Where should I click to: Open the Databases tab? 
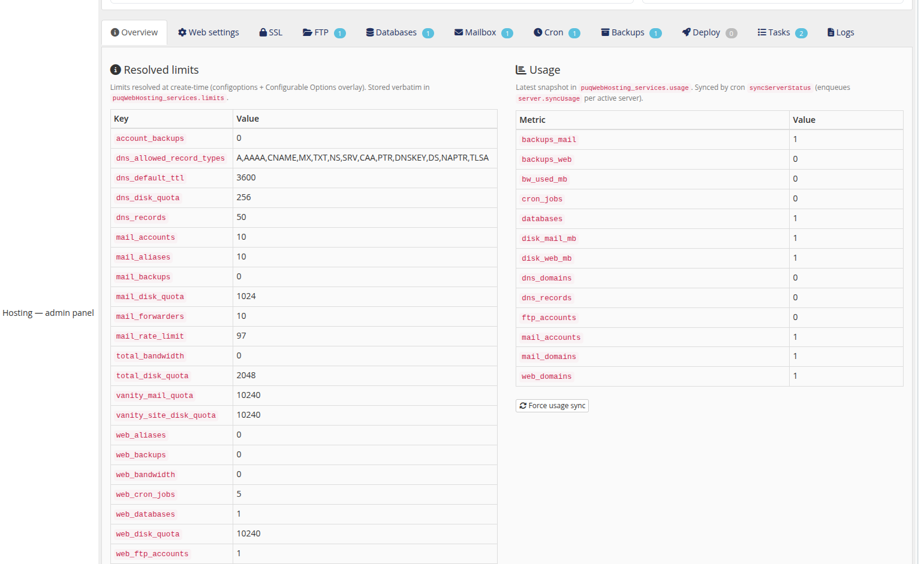pos(399,32)
